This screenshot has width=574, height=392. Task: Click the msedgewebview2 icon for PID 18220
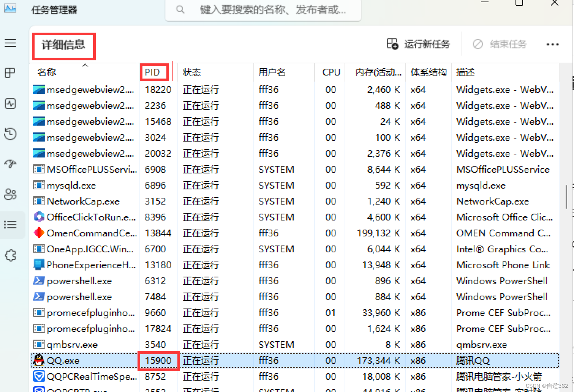[x=39, y=90]
